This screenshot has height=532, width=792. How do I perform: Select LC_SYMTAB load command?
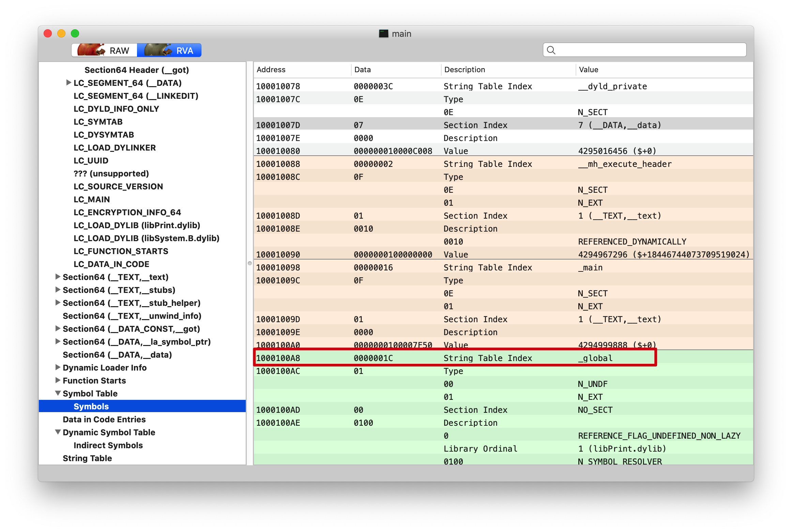click(98, 122)
